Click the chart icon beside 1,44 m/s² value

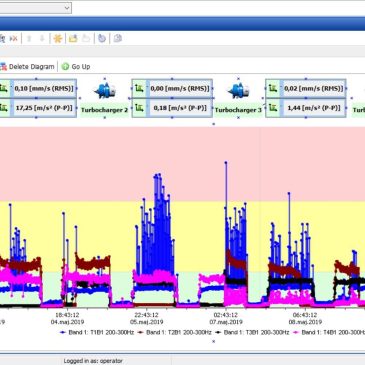[x=273, y=108]
